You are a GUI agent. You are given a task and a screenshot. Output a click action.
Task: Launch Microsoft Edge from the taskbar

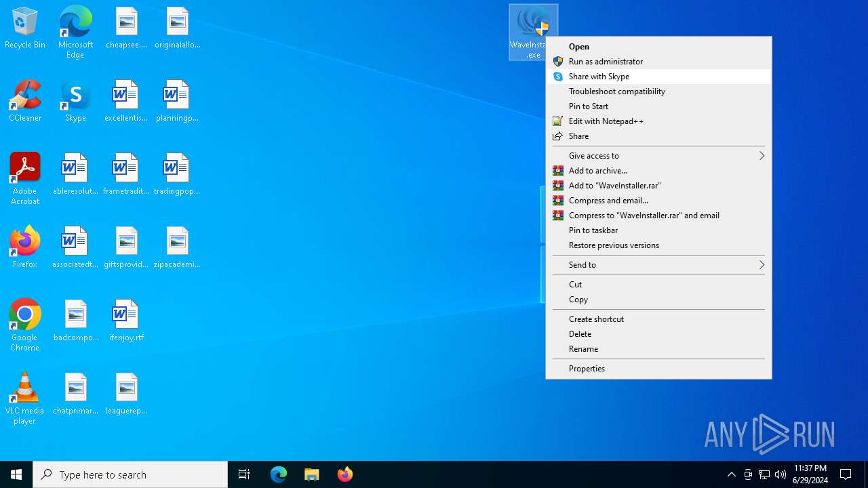tap(279, 474)
